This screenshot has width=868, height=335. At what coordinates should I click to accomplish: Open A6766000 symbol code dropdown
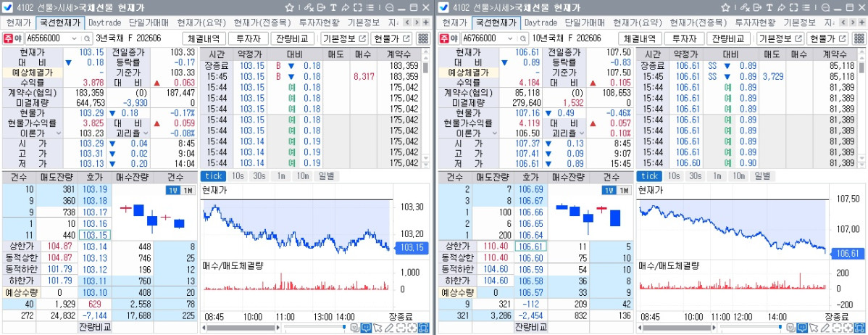coord(510,38)
